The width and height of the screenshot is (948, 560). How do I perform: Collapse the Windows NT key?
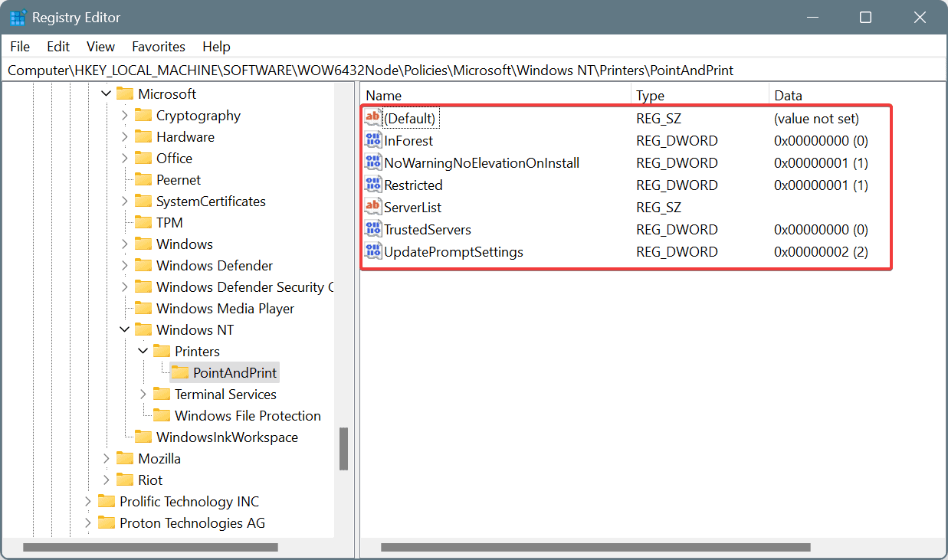[x=124, y=329]
